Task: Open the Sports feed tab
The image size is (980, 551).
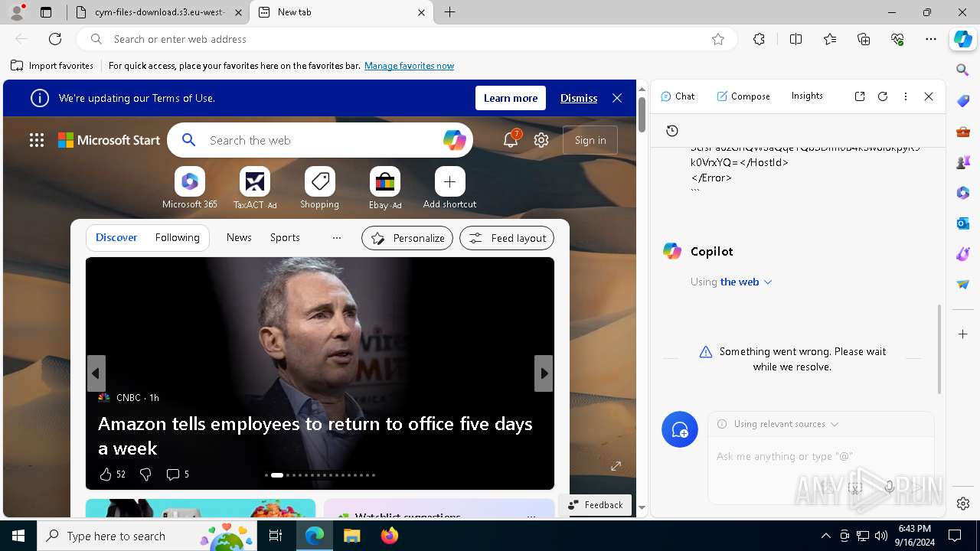Action: click(x=285, y=238)
